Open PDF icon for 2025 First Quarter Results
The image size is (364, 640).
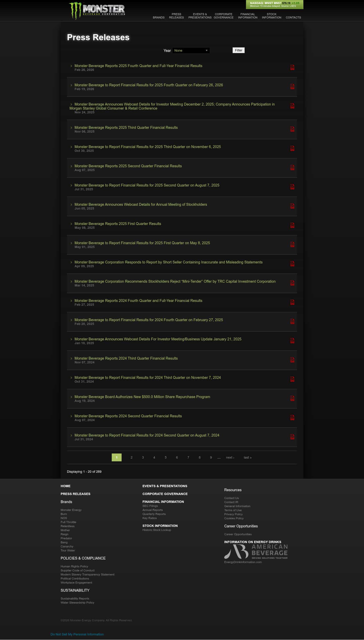(x=292, y=225)
